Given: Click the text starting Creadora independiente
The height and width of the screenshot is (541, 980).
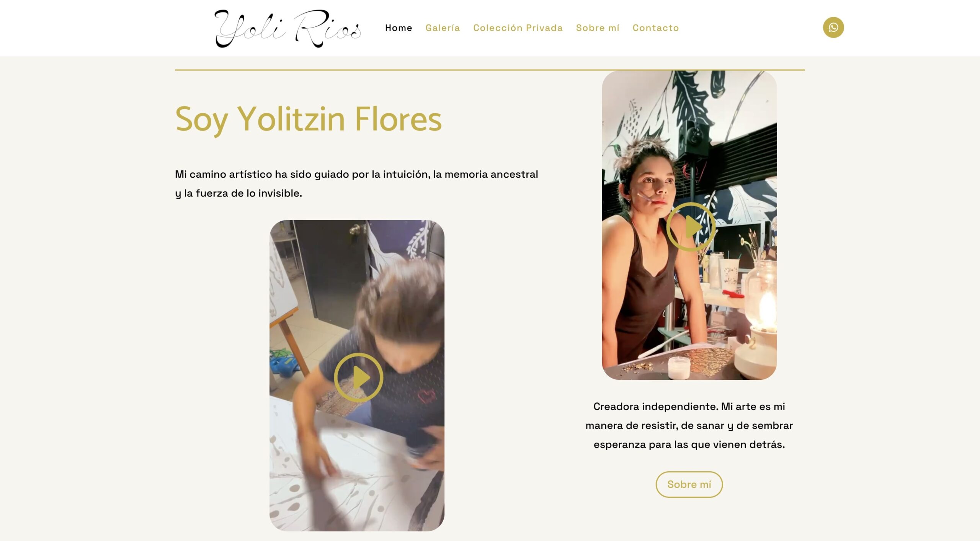Looking at the screenshot, I should click(689, 425).
